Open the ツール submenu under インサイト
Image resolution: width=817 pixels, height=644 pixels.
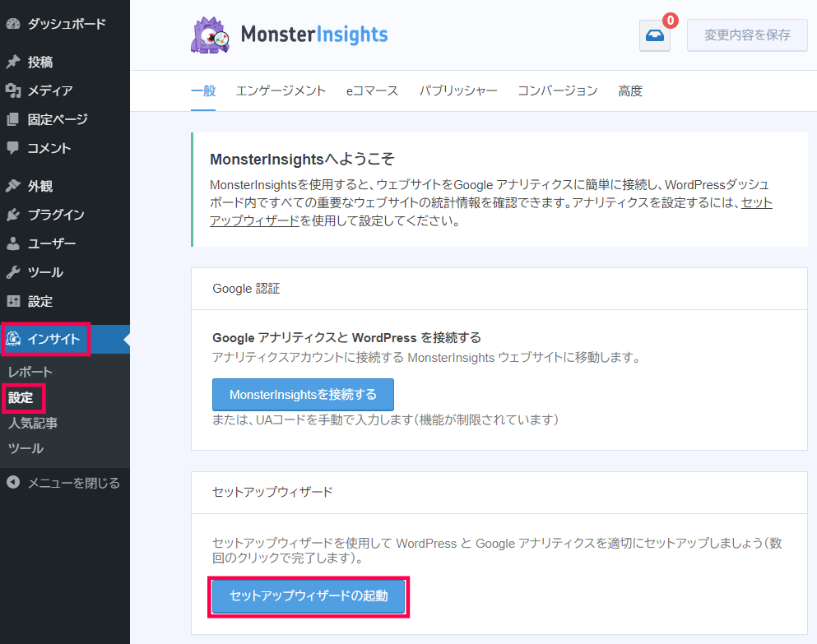point(26,448)
